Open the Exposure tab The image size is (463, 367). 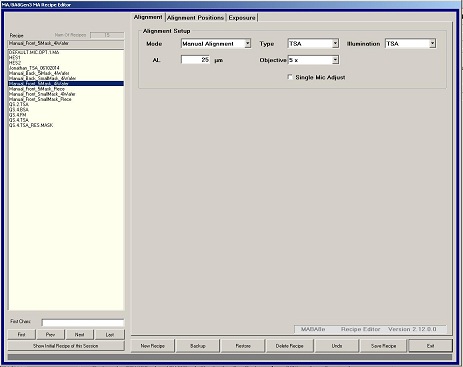click(x=242, y=18)
